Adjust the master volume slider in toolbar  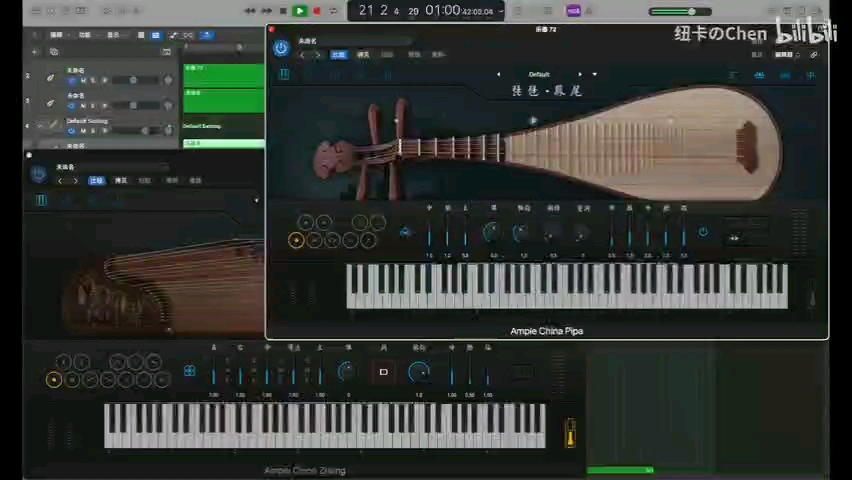point(679,11)
